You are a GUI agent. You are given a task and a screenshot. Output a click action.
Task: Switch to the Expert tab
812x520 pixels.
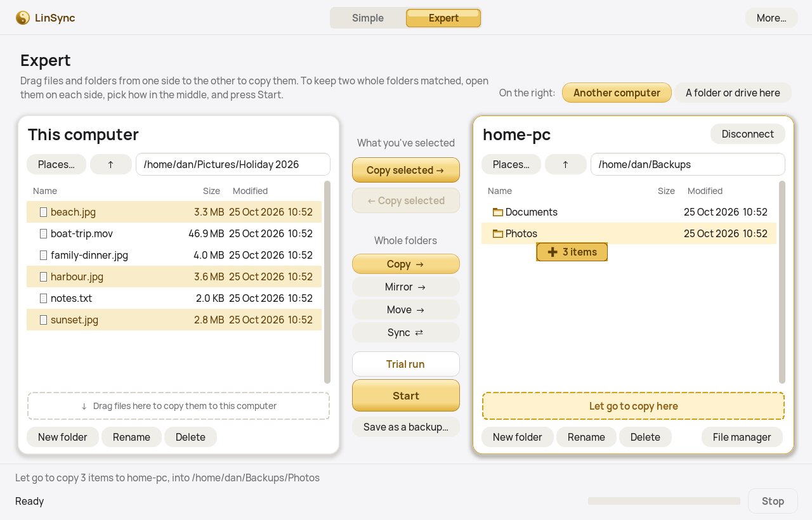pyautogui.click(x=443, y=18)
